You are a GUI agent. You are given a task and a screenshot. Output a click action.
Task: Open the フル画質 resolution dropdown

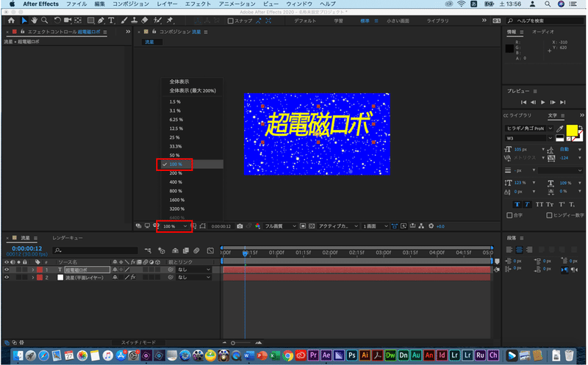tap(280, 226)
